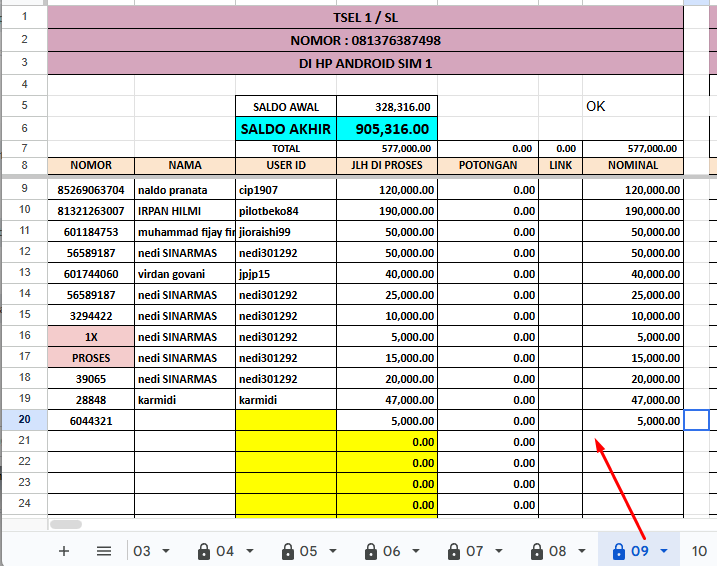Select JLH DI PROSES cell 47,000.00
717x566 pixels.
387,400
